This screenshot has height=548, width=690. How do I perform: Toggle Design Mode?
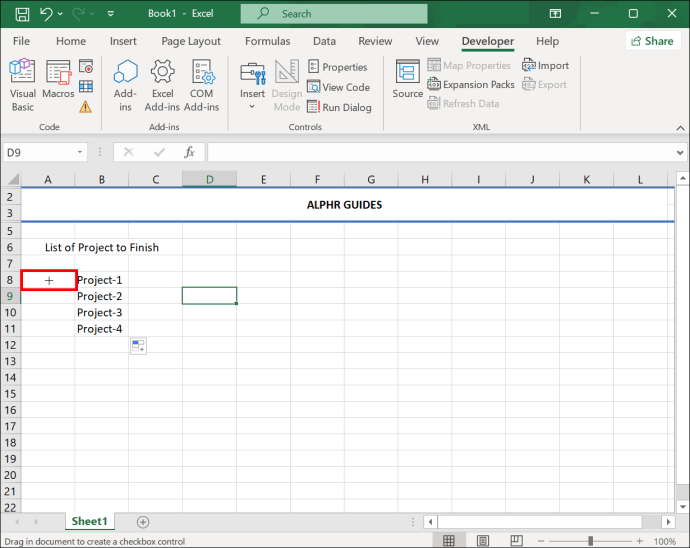coord(287,85)
